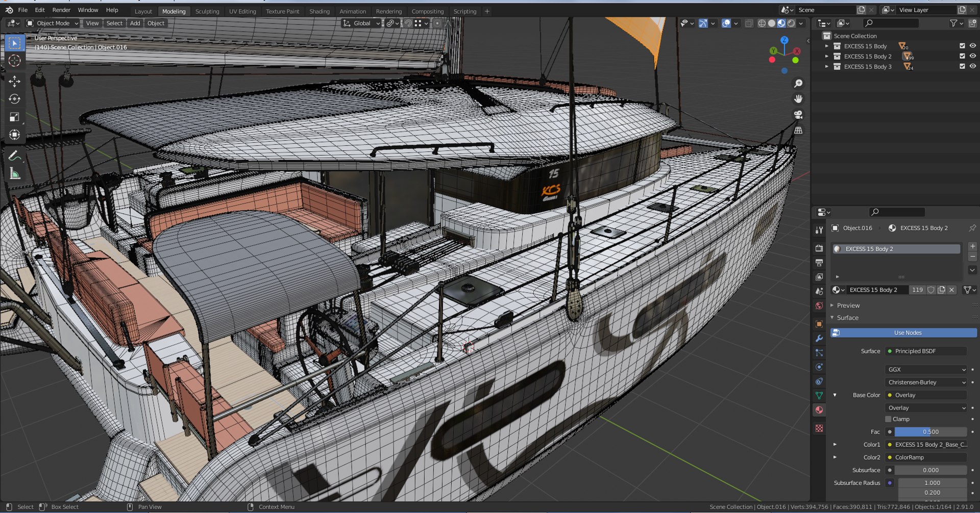
Task: Activate the Move tool
Action: click(x=14, y=81)
